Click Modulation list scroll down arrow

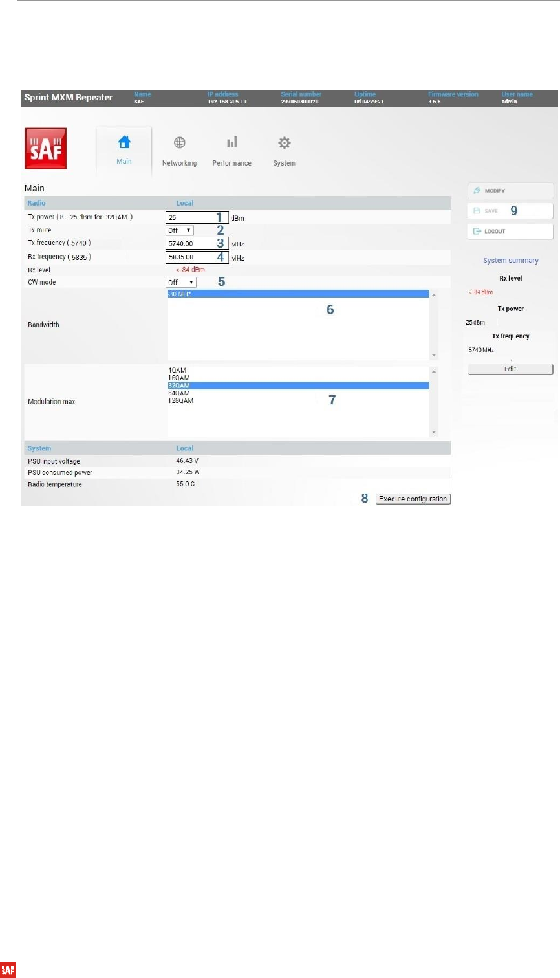tap(434, 432)
